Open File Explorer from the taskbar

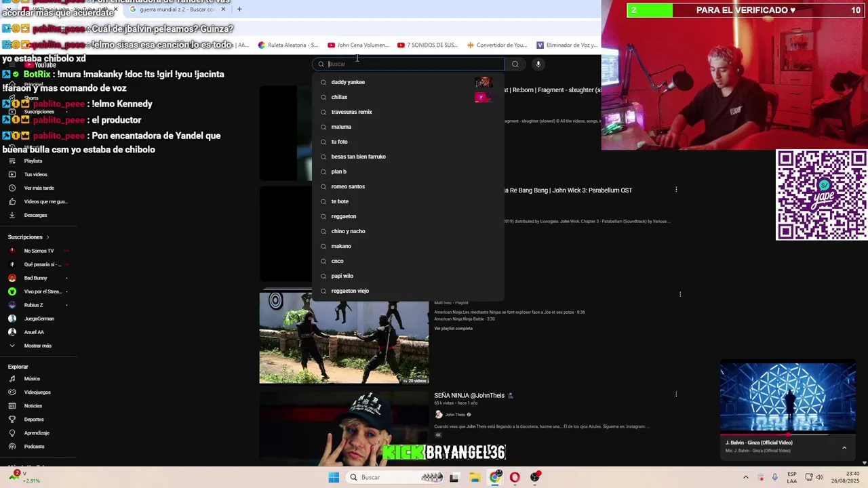[x=475, y=477]
